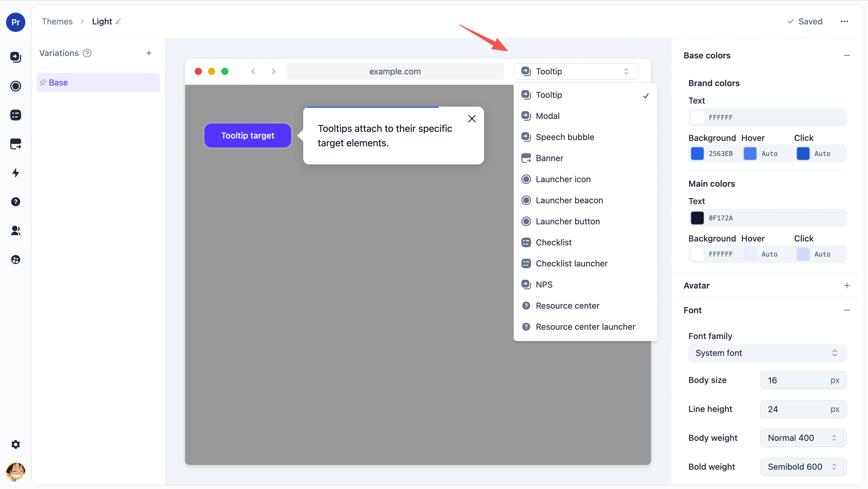The width and height of the screenshot is (868, 489).
Task: Click the Light theme title
Action: (102, 22)
